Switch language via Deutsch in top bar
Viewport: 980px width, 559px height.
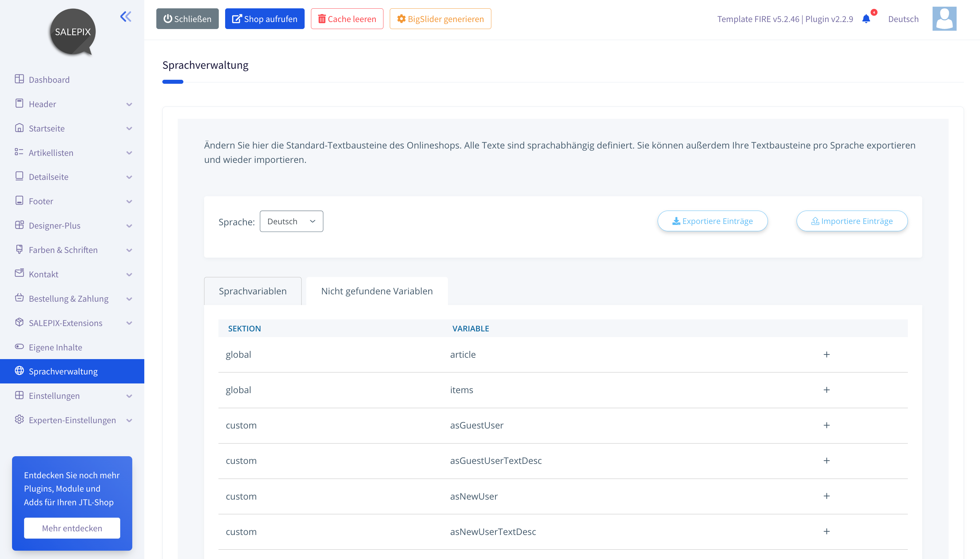(x=903, y=19)
